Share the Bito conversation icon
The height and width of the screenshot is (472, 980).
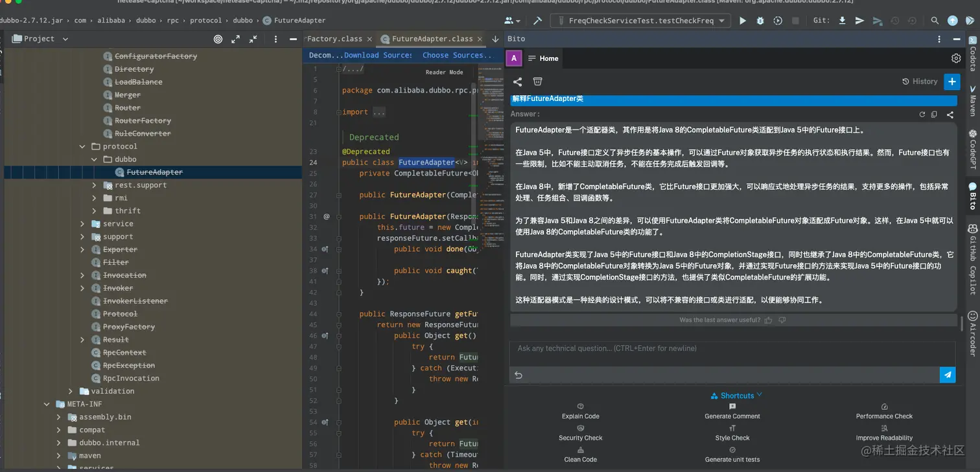tap(517, 82)
